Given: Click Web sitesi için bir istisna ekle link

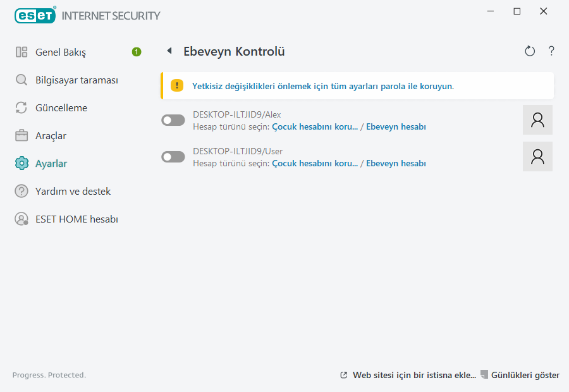Looking at the screenshot, I should tap(414, 374).
